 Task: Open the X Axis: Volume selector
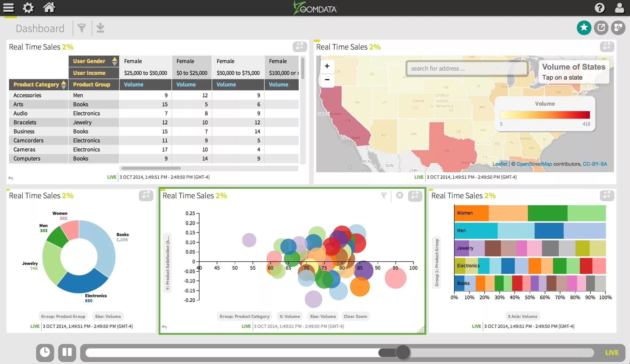click(x=522, y=316)
